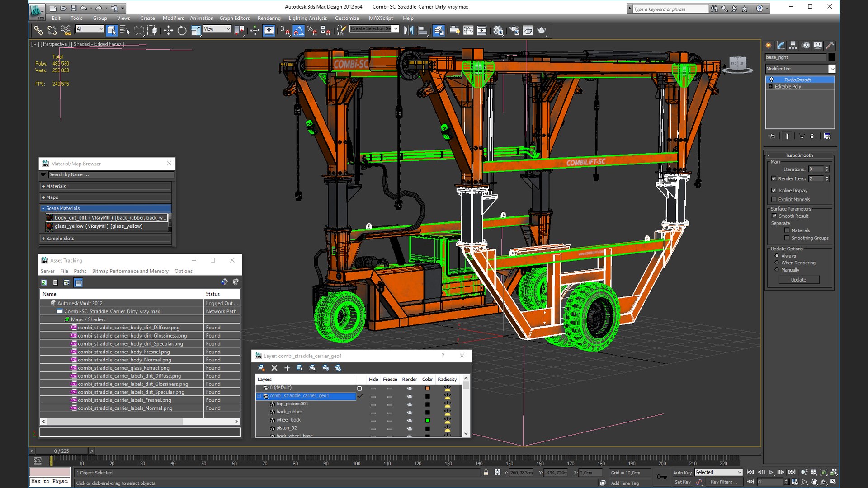Click the green color swatch for wheel_back

427,421
